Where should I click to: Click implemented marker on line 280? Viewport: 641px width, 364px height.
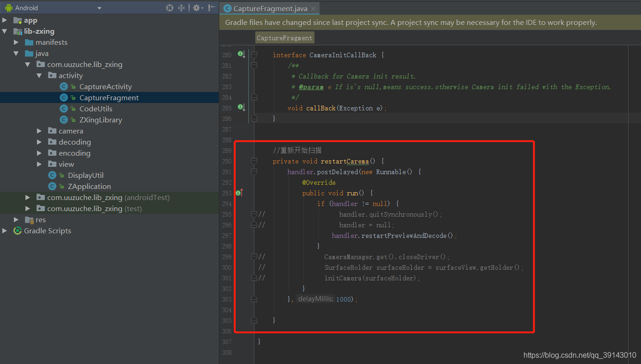[x=241, y=55]
